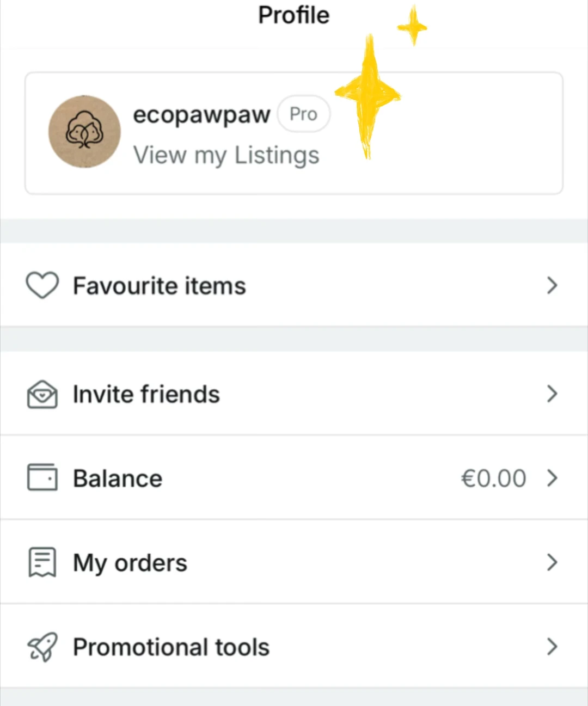The image size is (588, 706).
Task: Tap the ecopawpaw profile avatar
Action: click(84, 132)
